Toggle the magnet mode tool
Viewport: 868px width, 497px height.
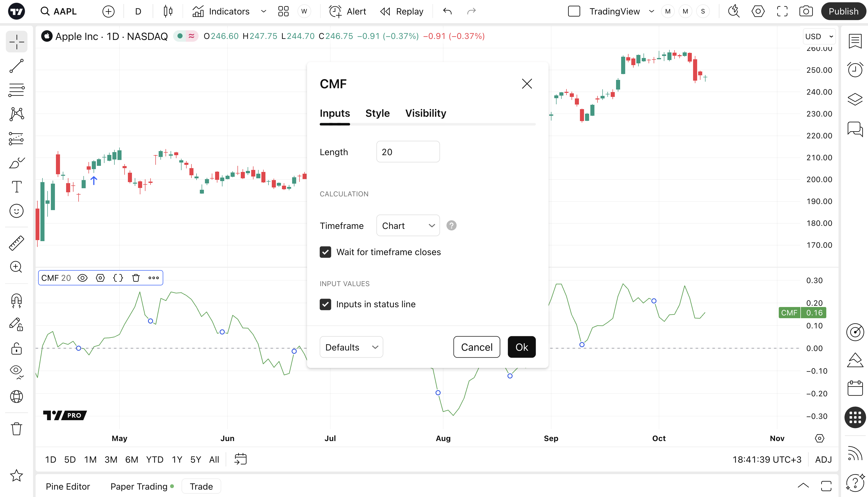(x=16, y=301)
